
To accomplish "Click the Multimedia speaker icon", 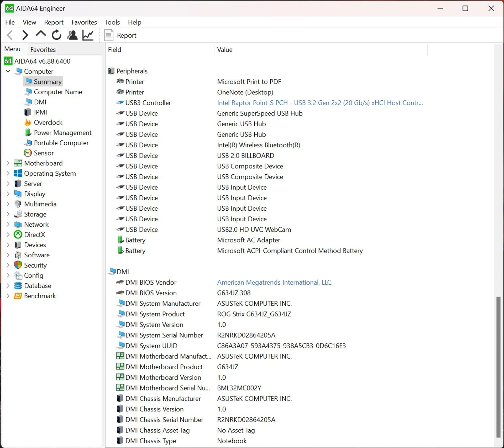I will (x=18, y=204).
